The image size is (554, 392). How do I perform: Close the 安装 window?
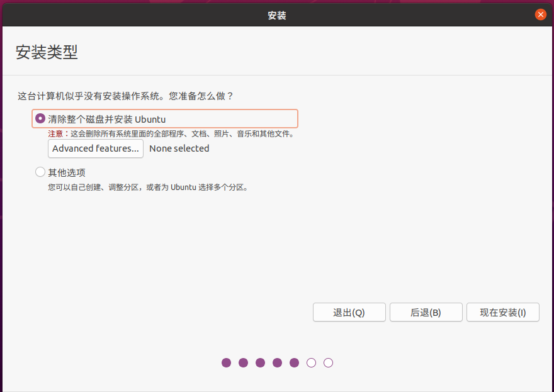point(540,15)
